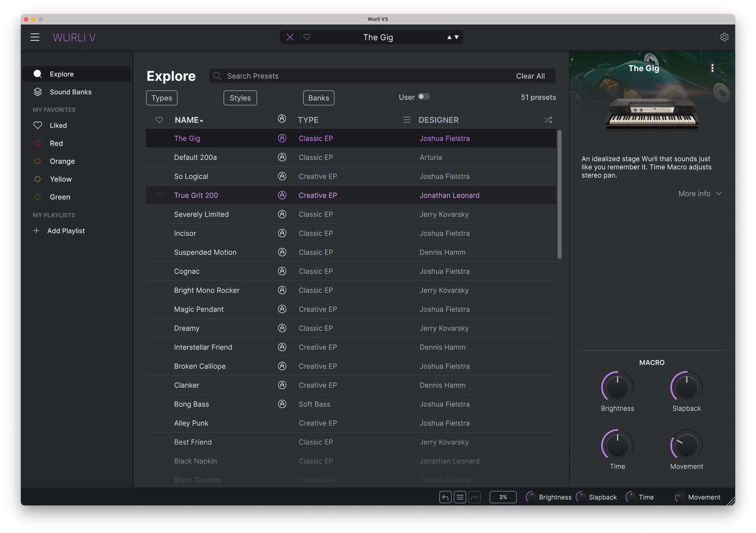Toggle the User presets switch
This screenshot has height=533, width=756.
pyautogui.click(x=423, y=97)
